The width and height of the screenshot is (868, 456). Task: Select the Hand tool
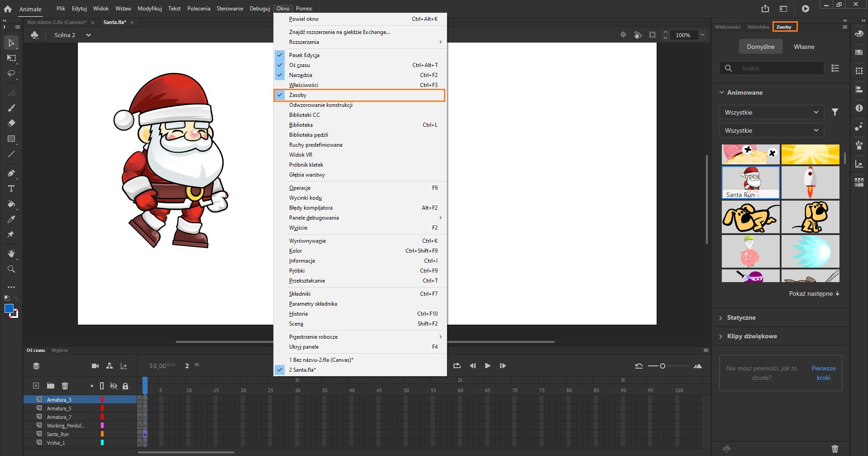pos(11,254)
